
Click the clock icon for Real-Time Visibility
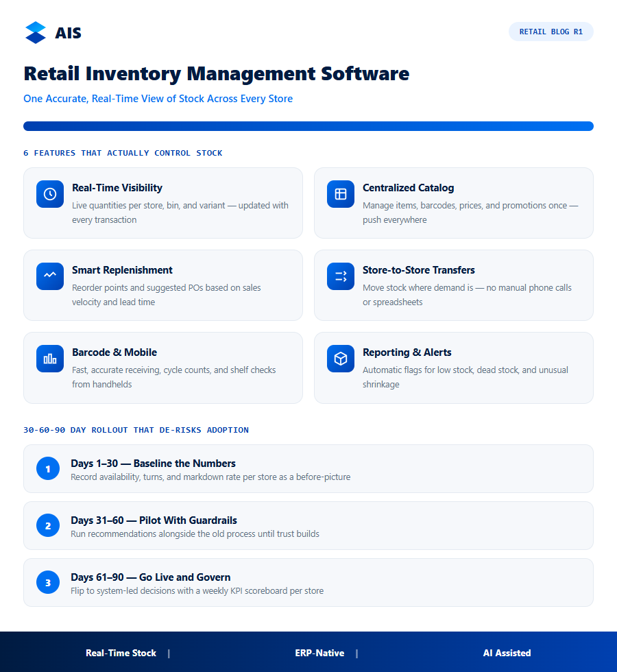tap(50, 194)
